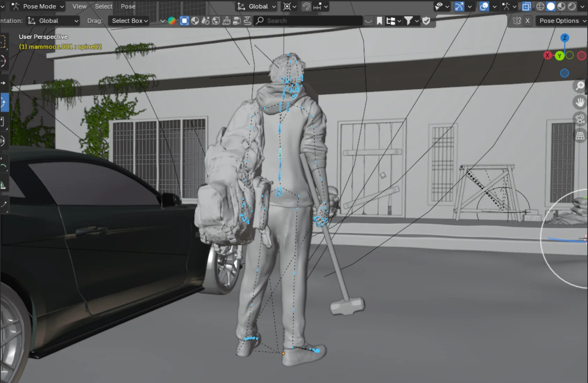The width and height of the screenshot is (588, 383).
Task: Open the Pose menu
Action: pyautogui.click(x=128, y=6)
